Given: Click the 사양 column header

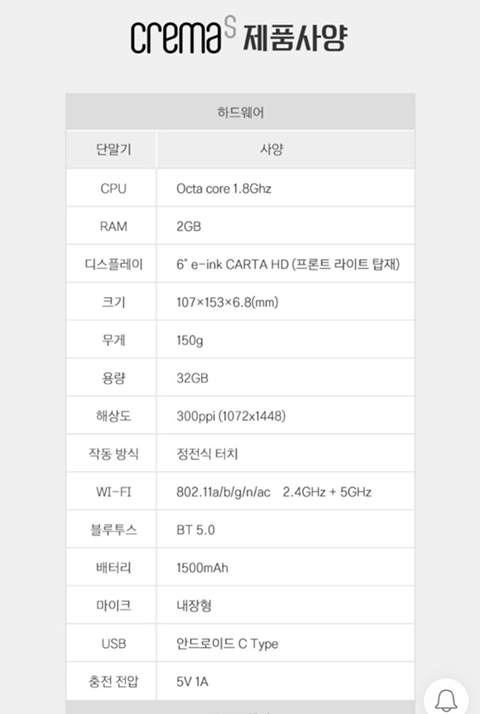Looking at the screenshot, I should tap(272, 149).
